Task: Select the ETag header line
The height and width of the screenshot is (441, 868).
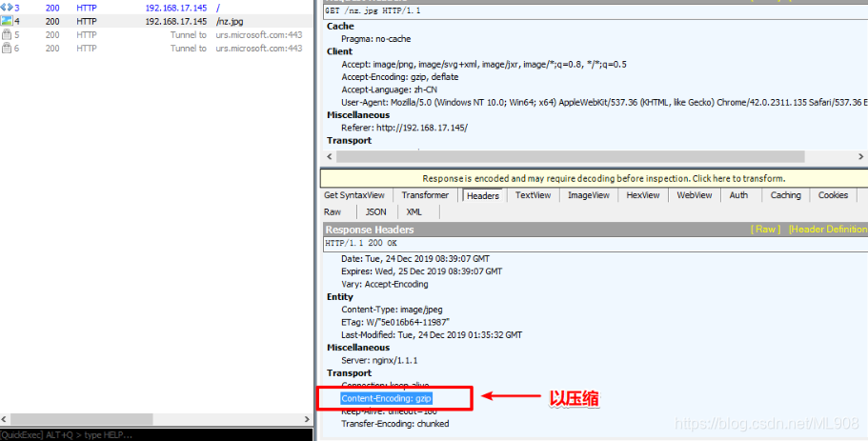Action: (395, 322)
